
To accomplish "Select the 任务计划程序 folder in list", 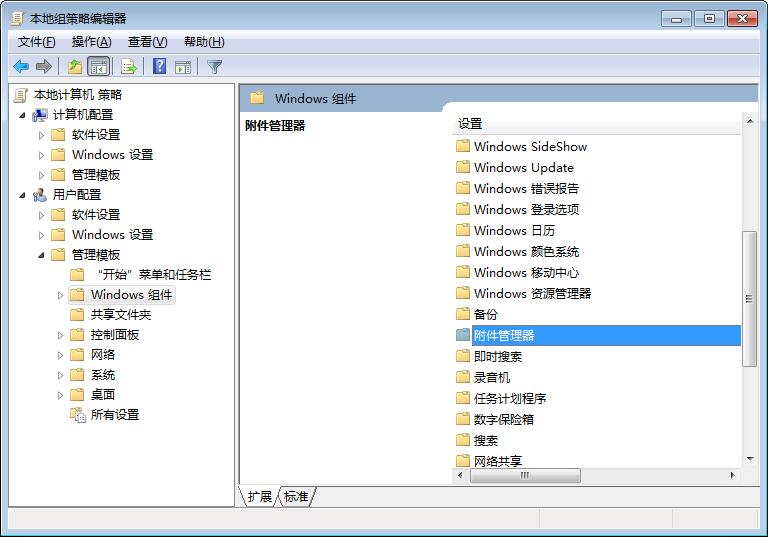I will click(x=509, y=398).
